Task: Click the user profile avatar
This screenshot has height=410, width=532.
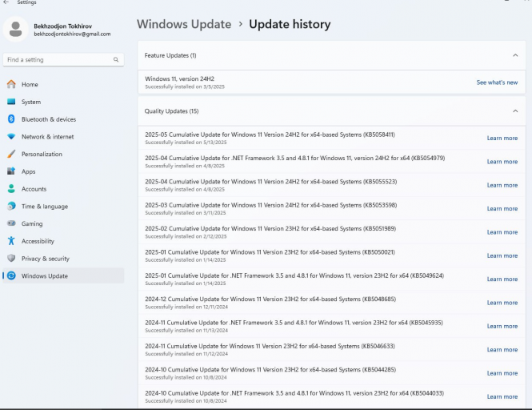Action: (x=16, y=29)
